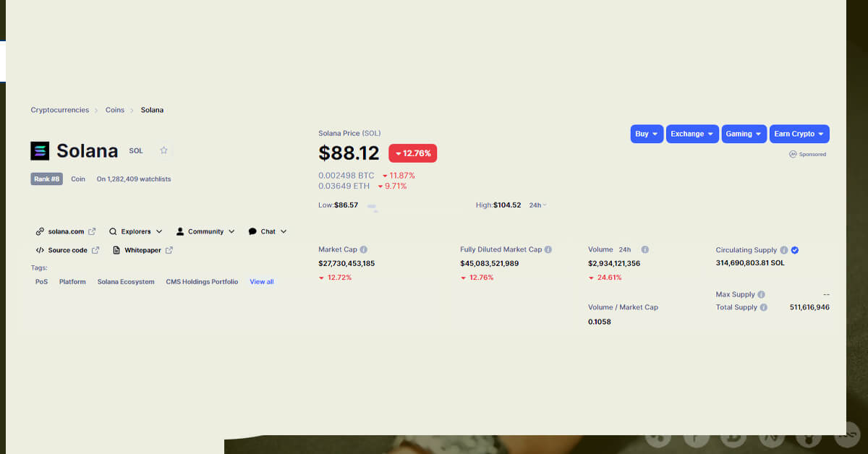Click the High $104.52 value
The width and height of the screenshot is (868, 454).
click(x=507, y=205)
